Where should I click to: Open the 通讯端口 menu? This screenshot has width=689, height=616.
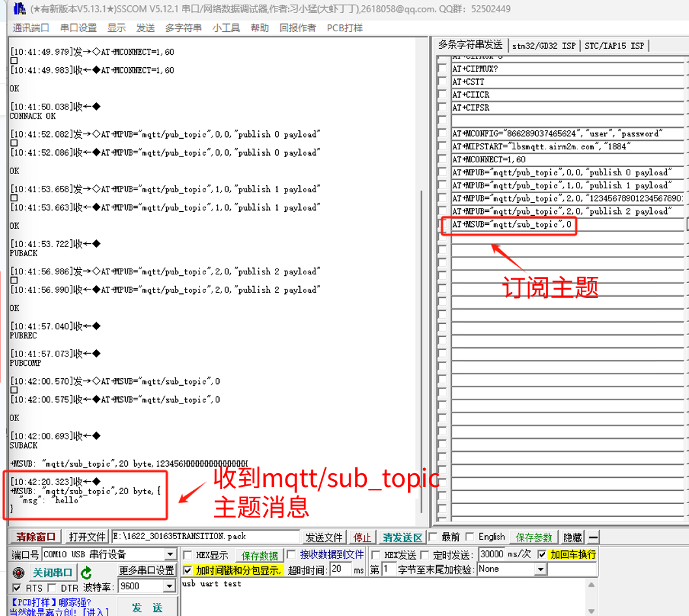(31, 28)
